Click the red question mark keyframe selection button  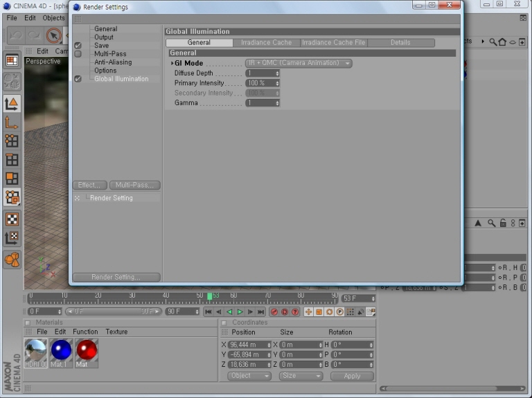(295, 311)
